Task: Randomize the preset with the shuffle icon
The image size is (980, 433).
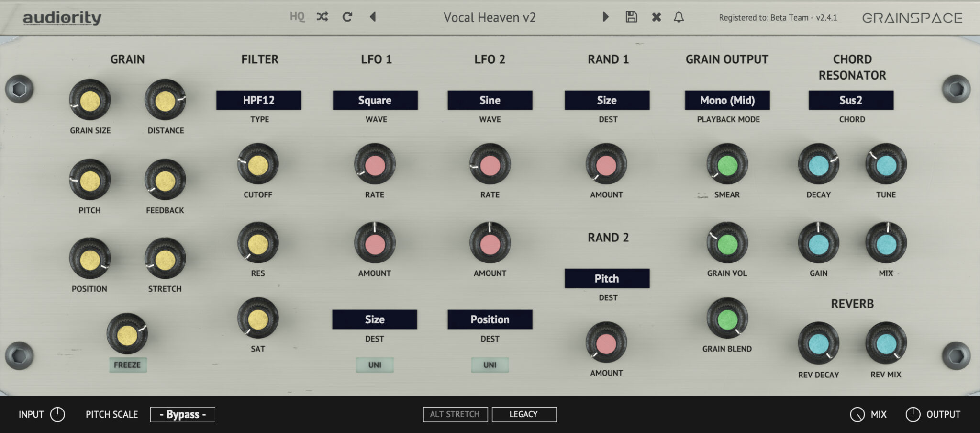Action: pos(322,16)
